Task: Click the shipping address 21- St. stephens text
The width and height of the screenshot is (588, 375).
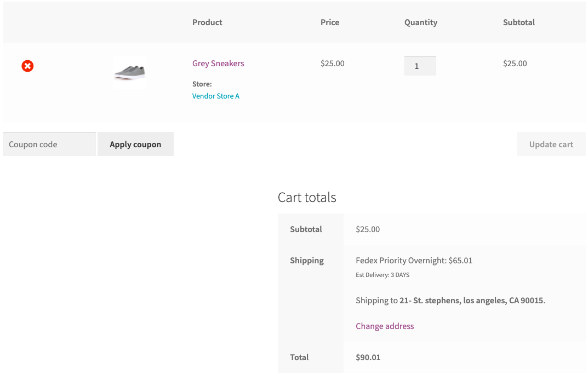Action: tap(471, 301)
